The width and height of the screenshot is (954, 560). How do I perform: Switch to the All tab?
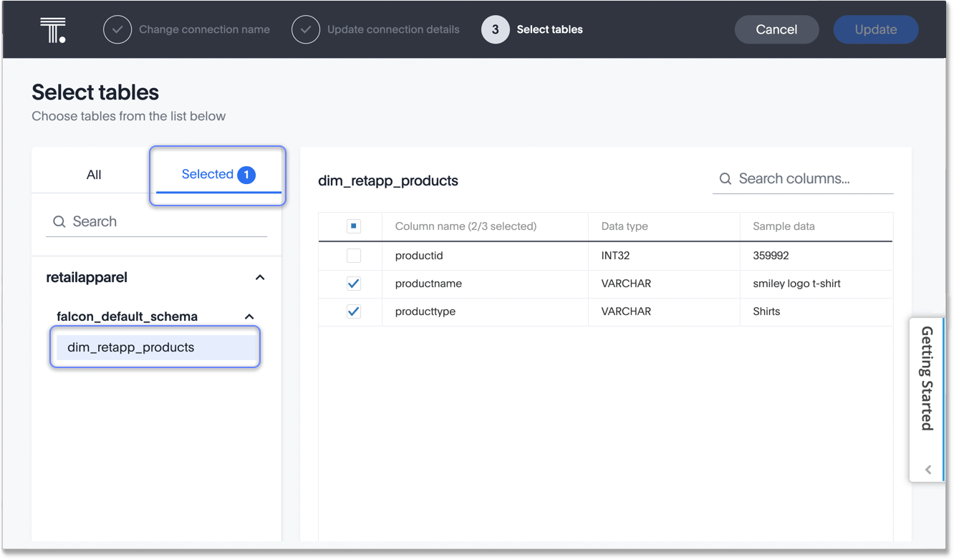click(x=94, y=175)
